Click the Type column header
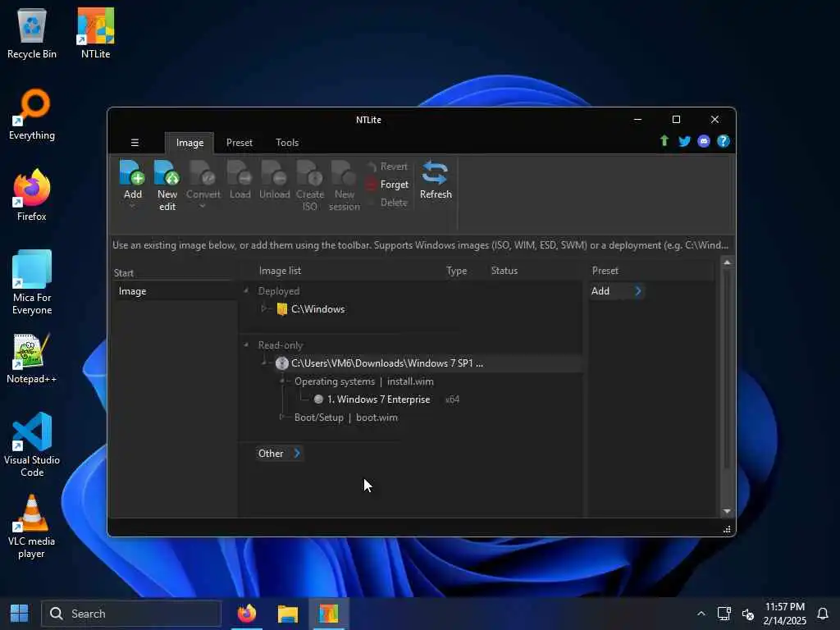Viewport: 840px width, 630px height. pos(456,271)
